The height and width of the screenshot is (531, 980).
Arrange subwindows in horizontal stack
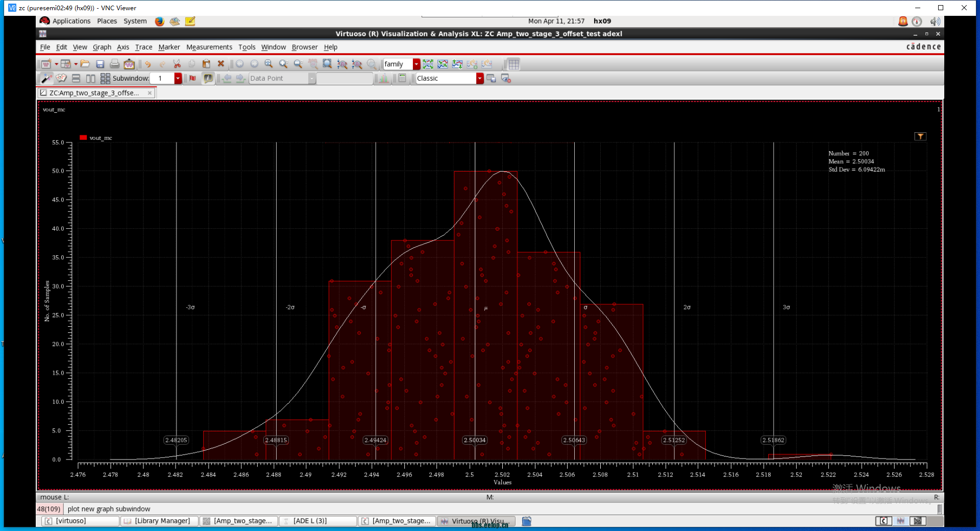[76, 78]
